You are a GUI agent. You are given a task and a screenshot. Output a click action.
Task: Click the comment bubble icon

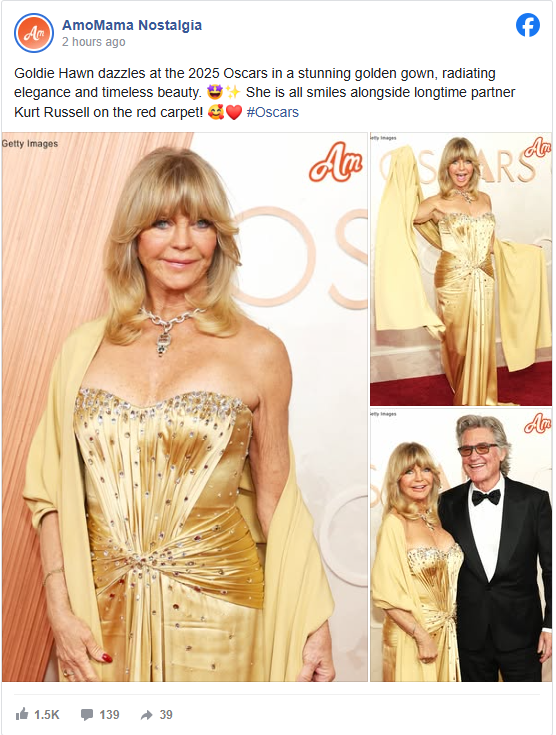pos(87,714)
